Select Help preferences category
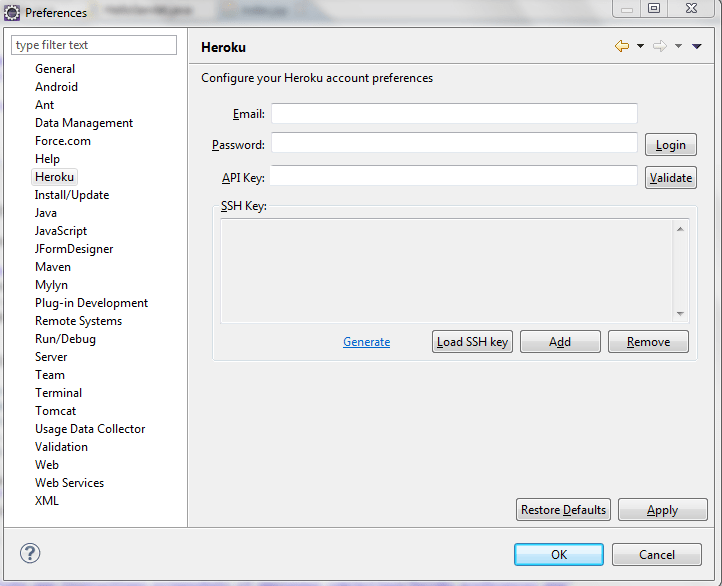Viewport: 722px width, 586px height. (x=47, y=159)
